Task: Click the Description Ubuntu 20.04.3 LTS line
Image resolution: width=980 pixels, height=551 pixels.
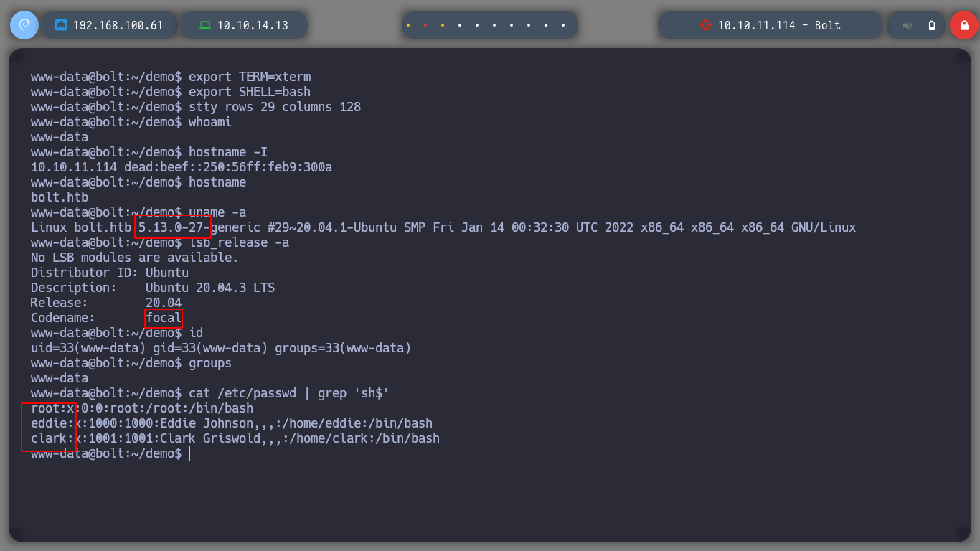Action: pos(153,288)
